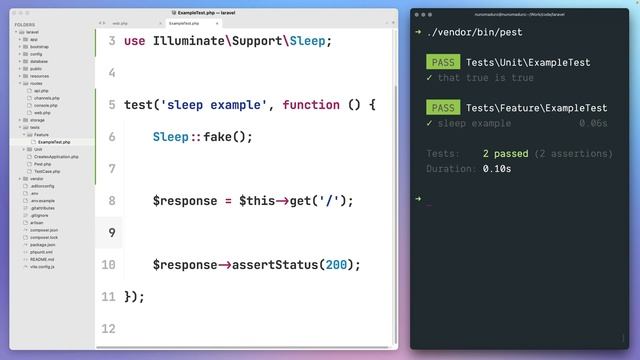The image size is (640, 360).
Task: Open the api.php file in sidebar
Action: (x=41, y=91)
